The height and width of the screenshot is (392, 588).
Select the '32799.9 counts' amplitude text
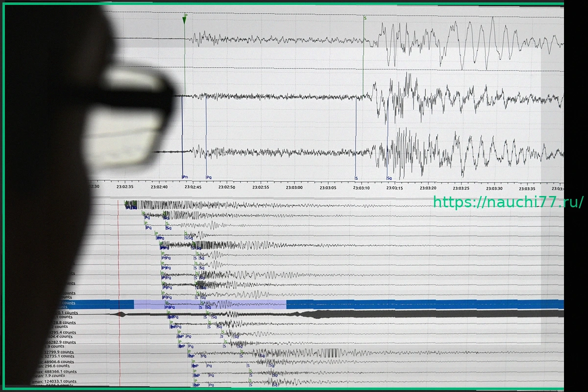[x=59, y=352]
